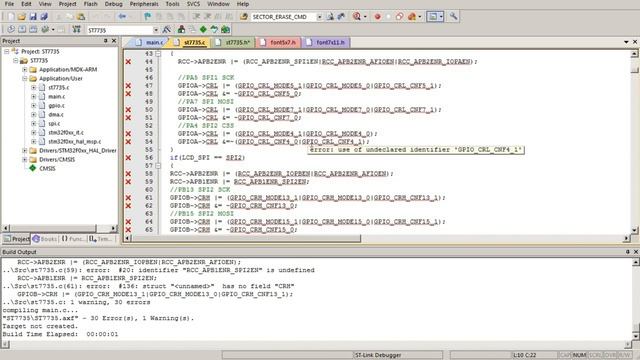Screen dimensions: 640x360
Task: Start or stop the debug session
Action: point(357,17)
